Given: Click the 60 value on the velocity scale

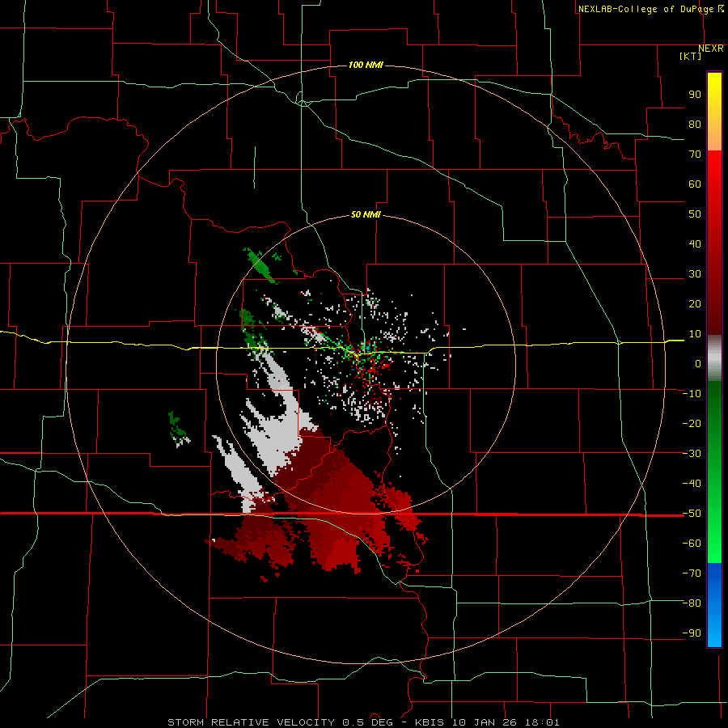Looking at the screenshot, I should [695, 184].
